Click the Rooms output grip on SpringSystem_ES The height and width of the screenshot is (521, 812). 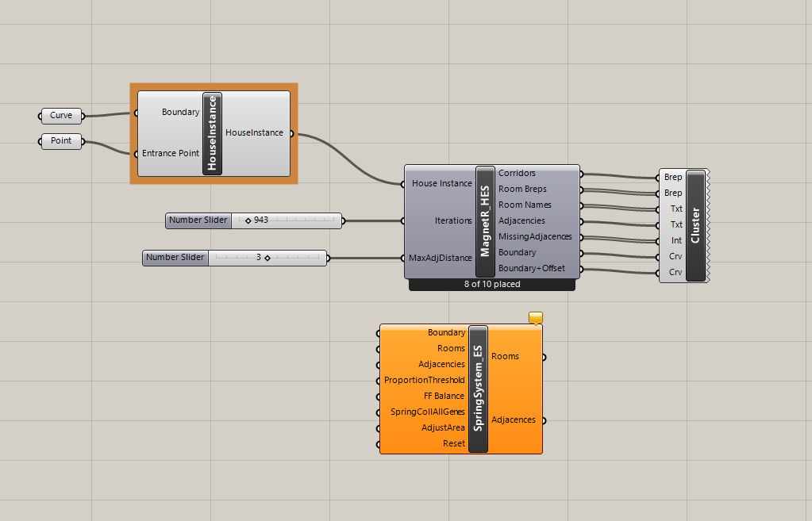click(545, 357)
